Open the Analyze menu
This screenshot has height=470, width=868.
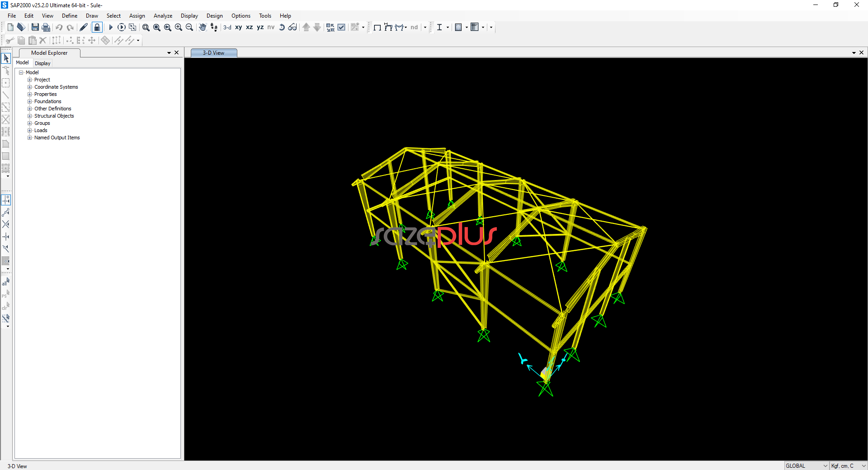click(x=163, y=15)
